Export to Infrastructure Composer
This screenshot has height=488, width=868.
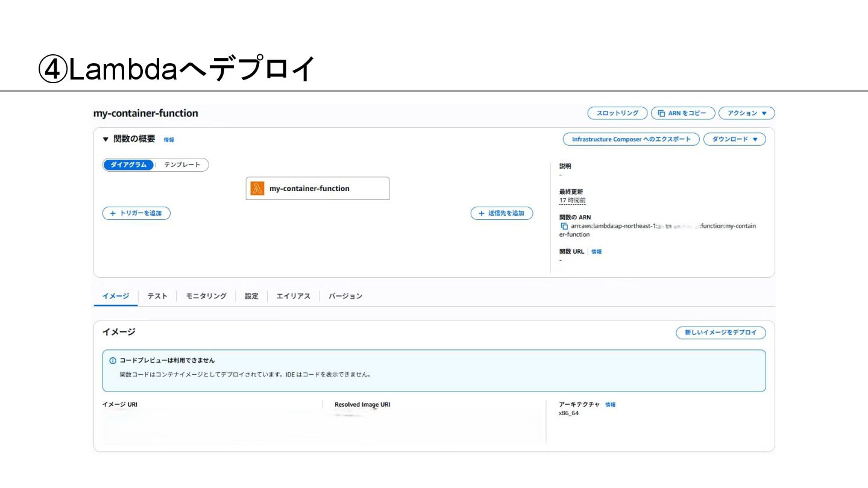coord(631,139)
